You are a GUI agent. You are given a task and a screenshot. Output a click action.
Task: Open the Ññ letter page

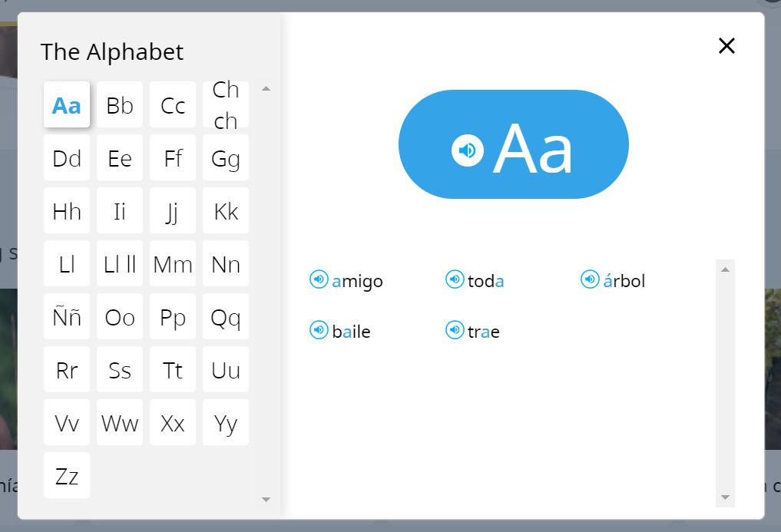click(x=66, y=316)
